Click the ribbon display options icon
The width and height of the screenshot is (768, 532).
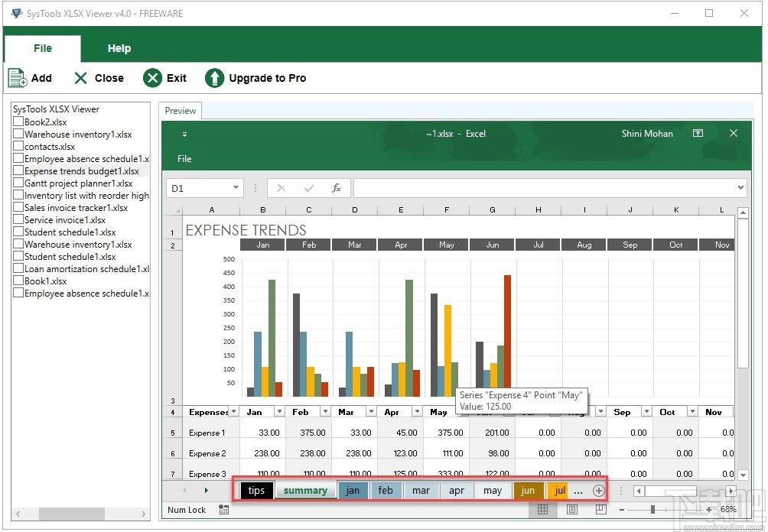(x=698, y=134)
